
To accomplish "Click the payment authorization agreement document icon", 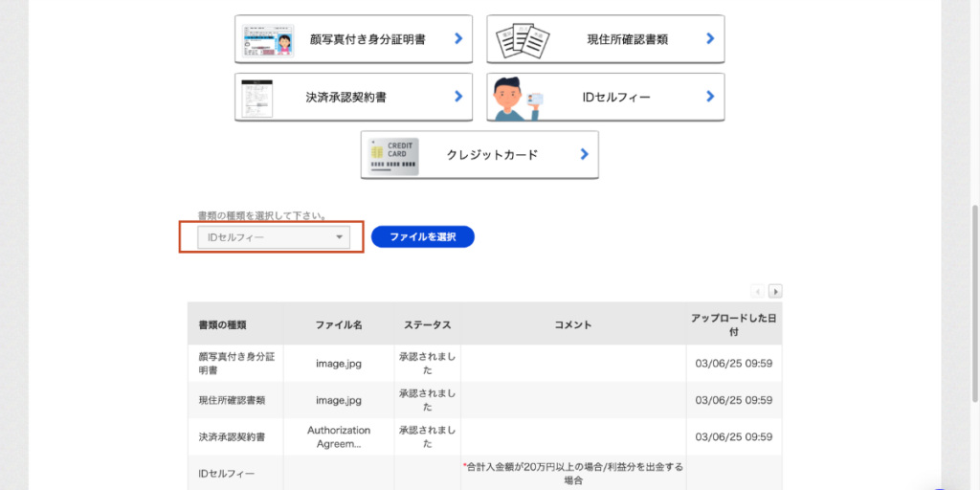I will (258, 97).
